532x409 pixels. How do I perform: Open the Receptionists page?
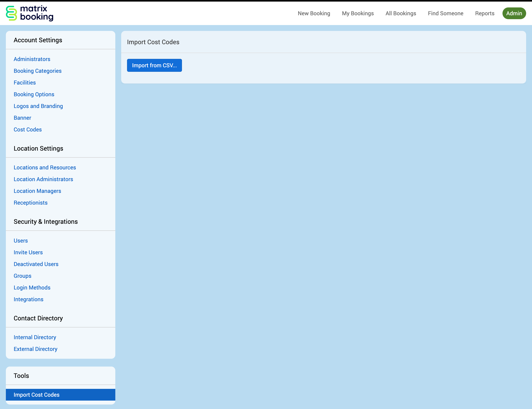[x=30, y=203]
